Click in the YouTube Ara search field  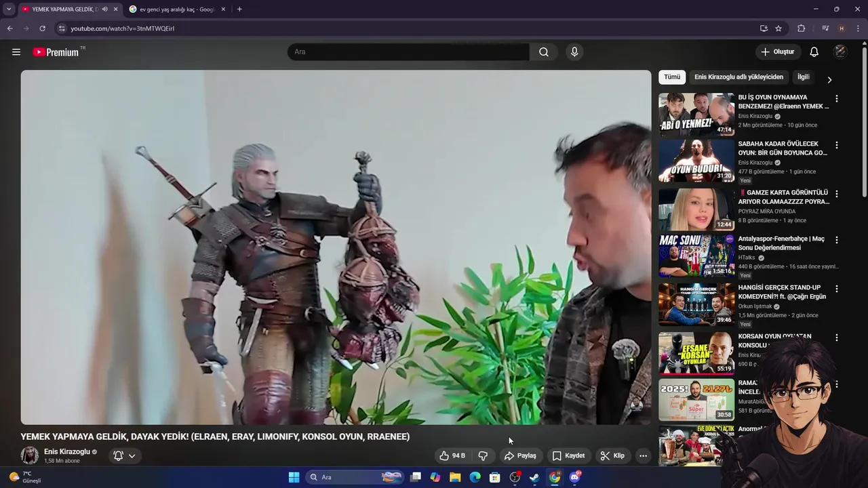409,52
